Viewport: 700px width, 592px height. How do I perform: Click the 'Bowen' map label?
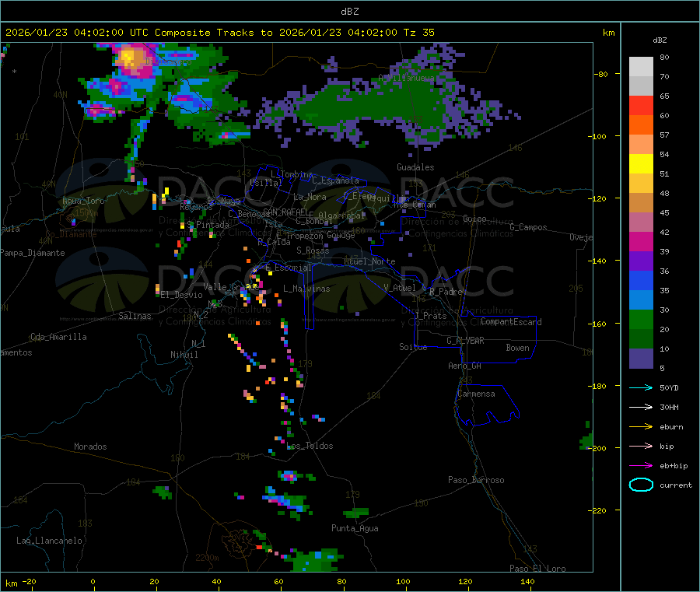coord(517,348)
